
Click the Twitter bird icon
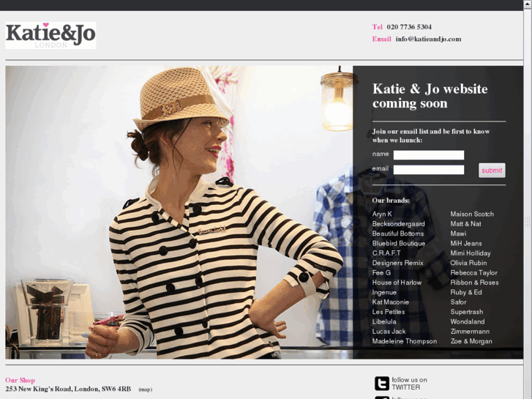pyautogui.click(x=382, y=384)
